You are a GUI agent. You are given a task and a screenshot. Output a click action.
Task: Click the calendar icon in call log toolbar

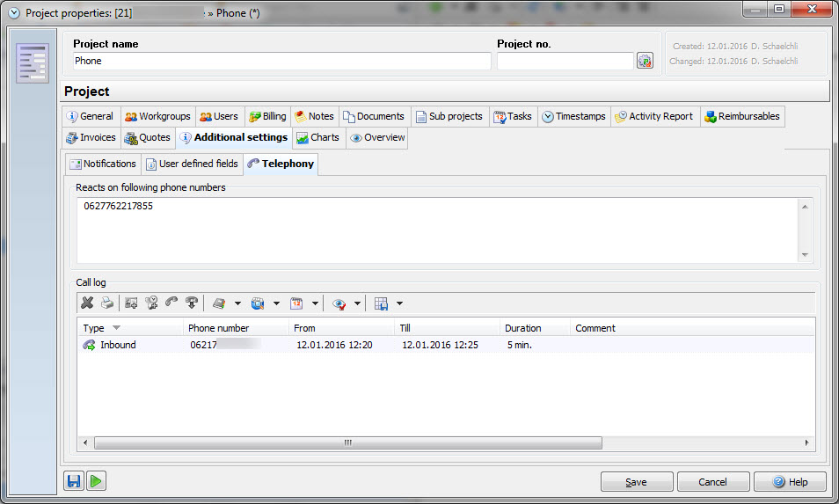point(296,303)
